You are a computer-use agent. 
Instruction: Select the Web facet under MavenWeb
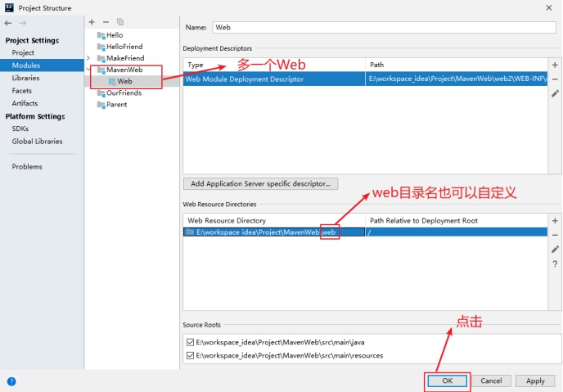point(124,81)
